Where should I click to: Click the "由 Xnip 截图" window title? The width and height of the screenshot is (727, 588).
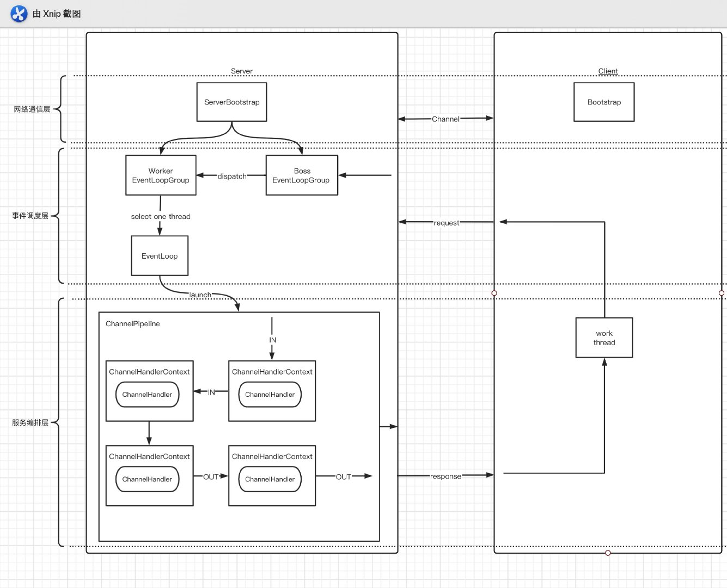[x=57, y=14]
